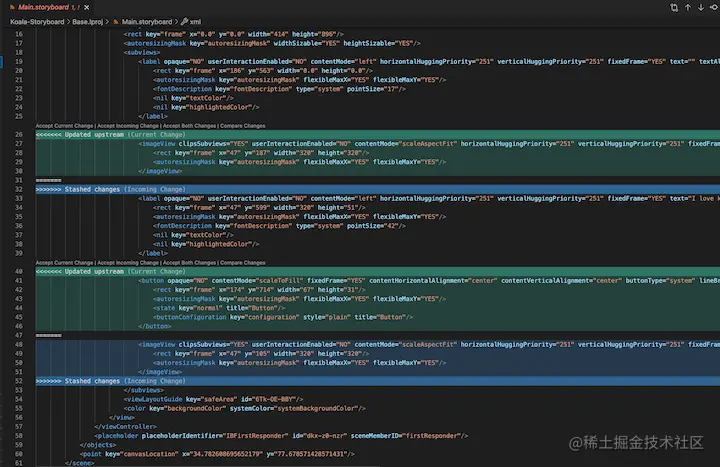Click the rect line with y="714"

[x=259, y=289]
